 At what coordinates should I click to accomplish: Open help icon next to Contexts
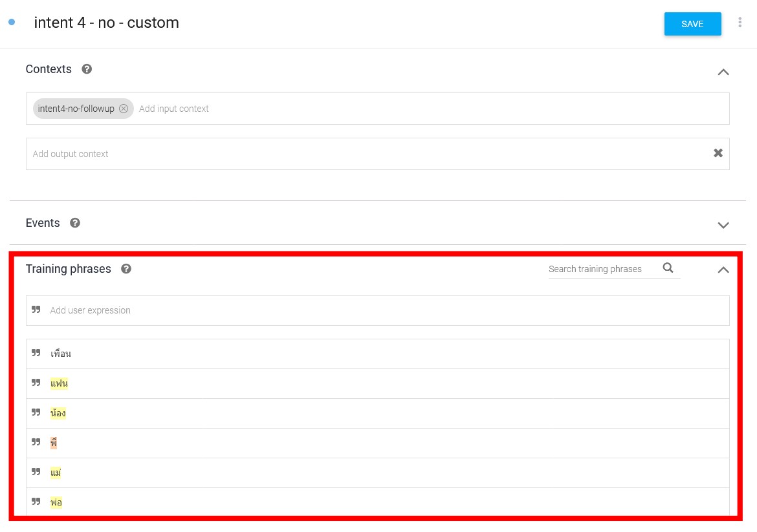pos(87,69)
